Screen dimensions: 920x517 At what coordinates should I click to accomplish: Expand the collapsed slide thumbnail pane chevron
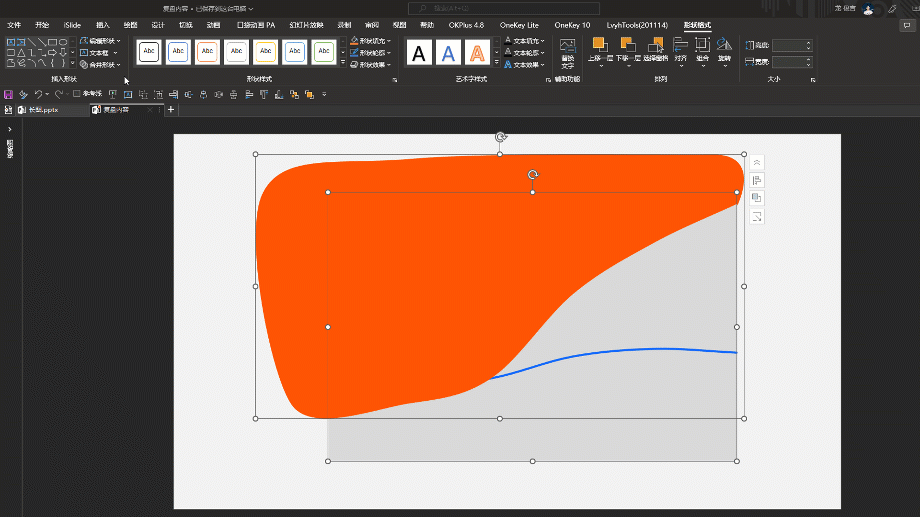coord(9,129)
